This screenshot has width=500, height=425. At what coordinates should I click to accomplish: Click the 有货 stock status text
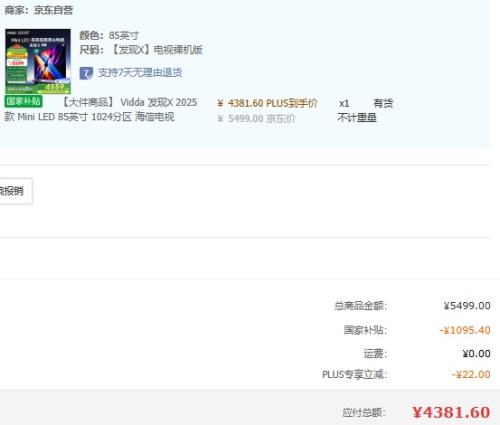click(383, 103)
